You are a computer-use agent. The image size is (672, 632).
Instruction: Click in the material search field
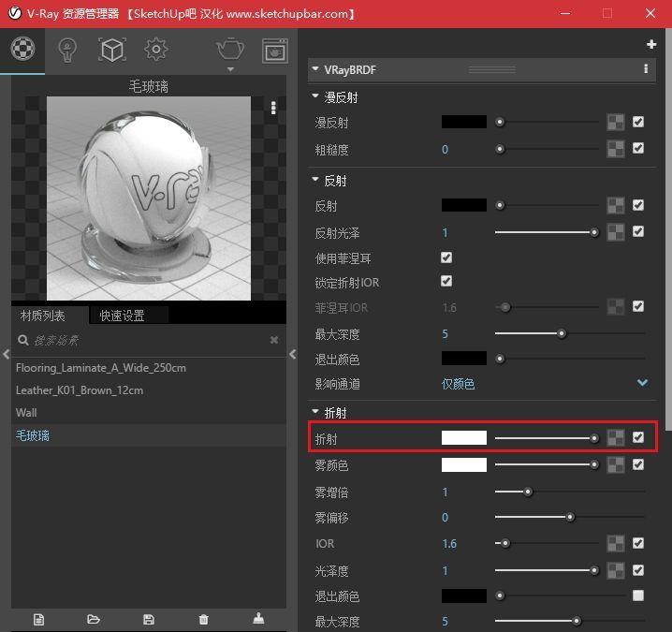(x=150, y=341)
